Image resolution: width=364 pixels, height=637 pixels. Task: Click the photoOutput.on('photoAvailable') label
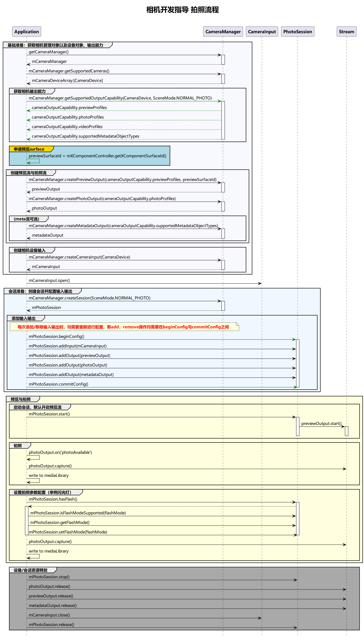(60, 453)
